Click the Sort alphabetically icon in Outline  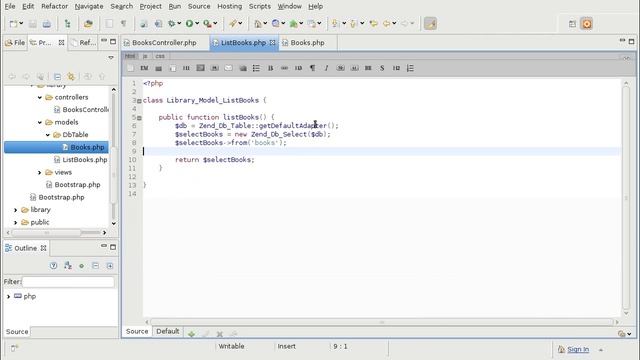pos(68,266)
